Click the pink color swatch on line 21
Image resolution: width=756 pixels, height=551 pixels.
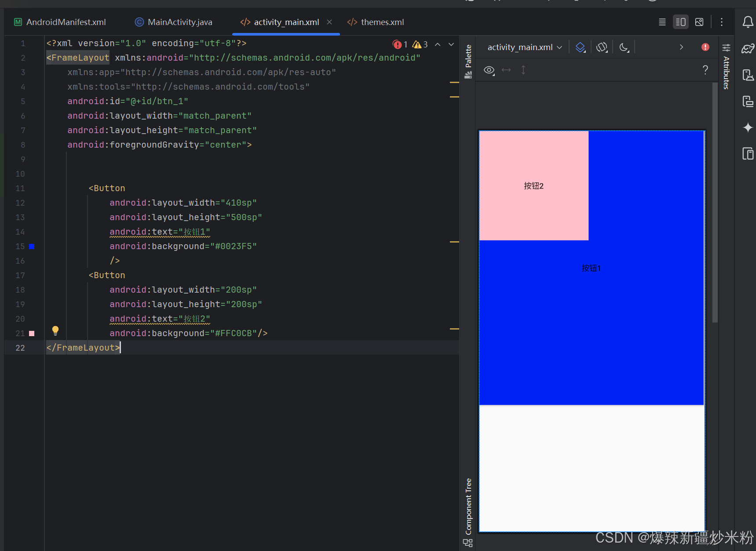(x=32, y=333)
